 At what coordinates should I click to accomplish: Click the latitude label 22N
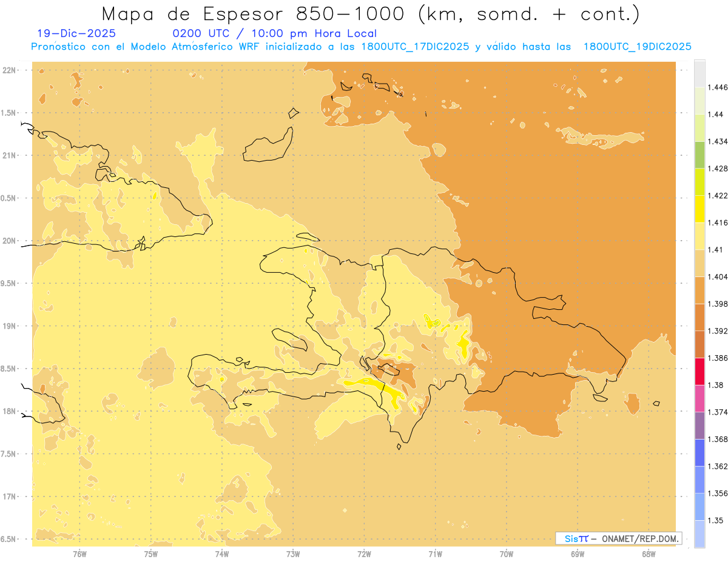pyautogui.click(x=9, y=70)
